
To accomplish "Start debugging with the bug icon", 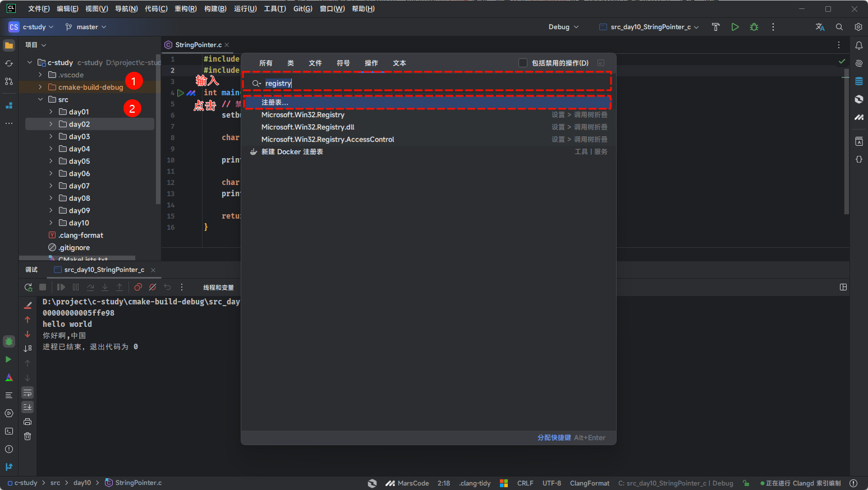I will coord(754,27).
